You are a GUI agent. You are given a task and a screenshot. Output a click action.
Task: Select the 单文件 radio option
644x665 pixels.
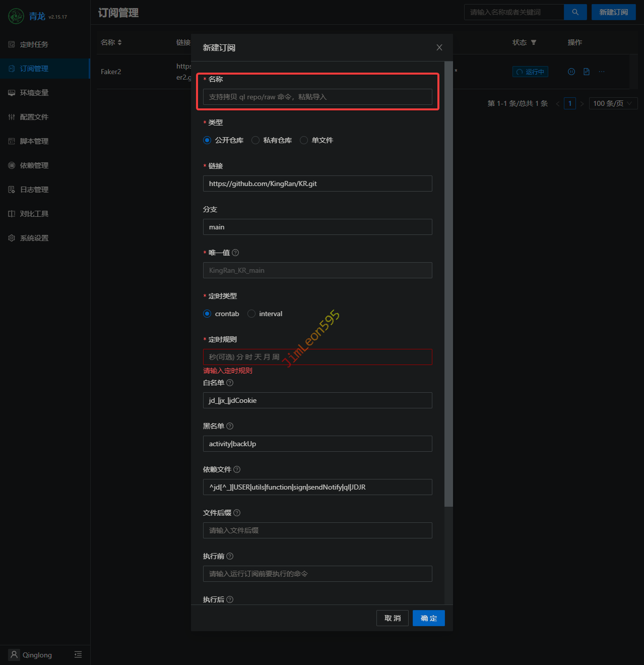(304, 140)
